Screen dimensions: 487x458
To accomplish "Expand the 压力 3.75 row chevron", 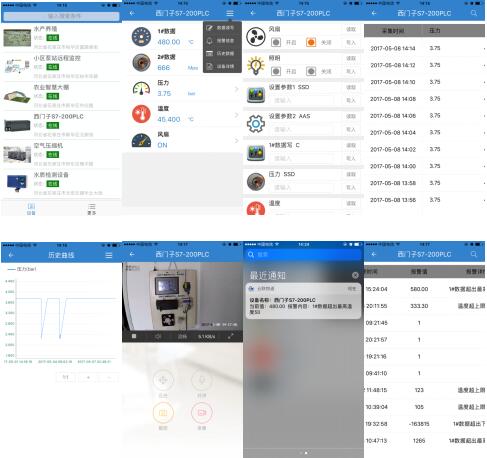I will pos(236,89).
